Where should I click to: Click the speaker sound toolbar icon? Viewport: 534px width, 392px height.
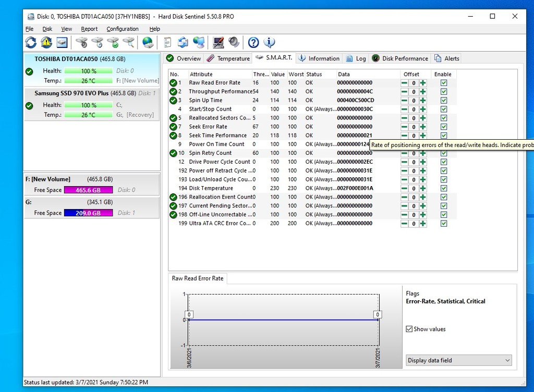234,43
